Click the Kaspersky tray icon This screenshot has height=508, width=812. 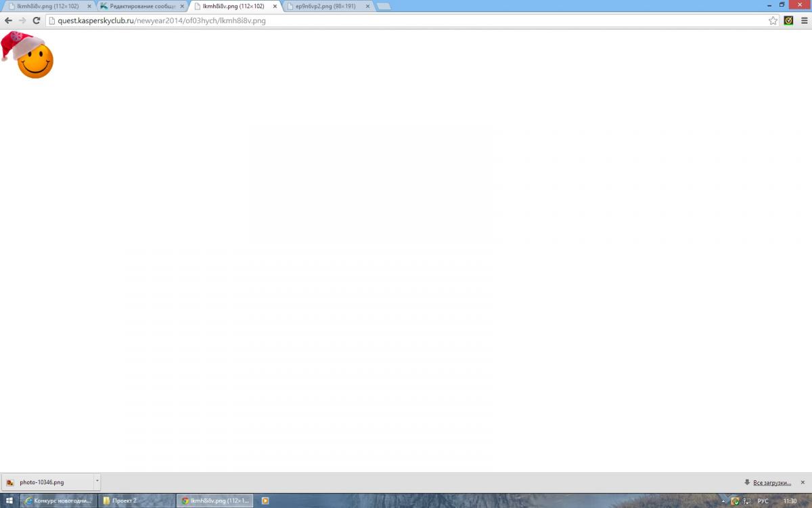[x=735, y=501]
